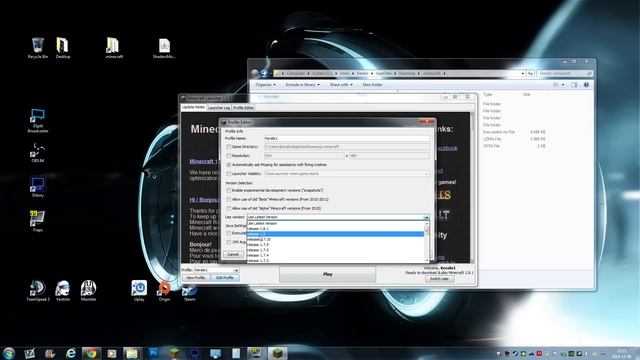This screenshot has width=640, height=360.
Task: Open the Organize dropdown in Explorer
Action: 265,84
